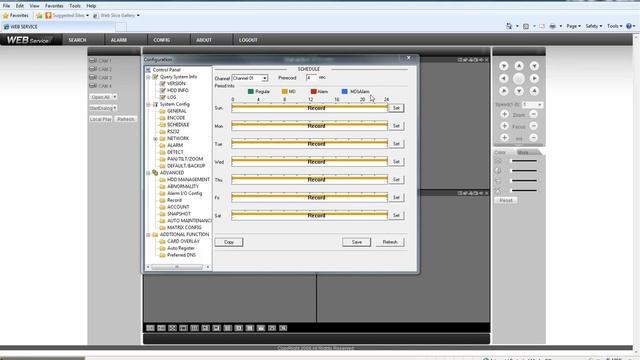Collapse the ADVANCED tree node
This screenshot has width=640, height=360.
(x=148, y=173)
